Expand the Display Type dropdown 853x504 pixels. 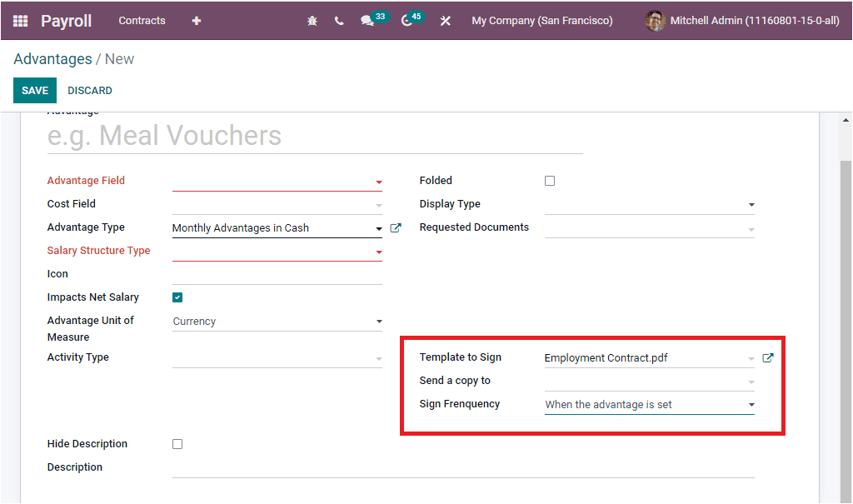pos(751,204)
